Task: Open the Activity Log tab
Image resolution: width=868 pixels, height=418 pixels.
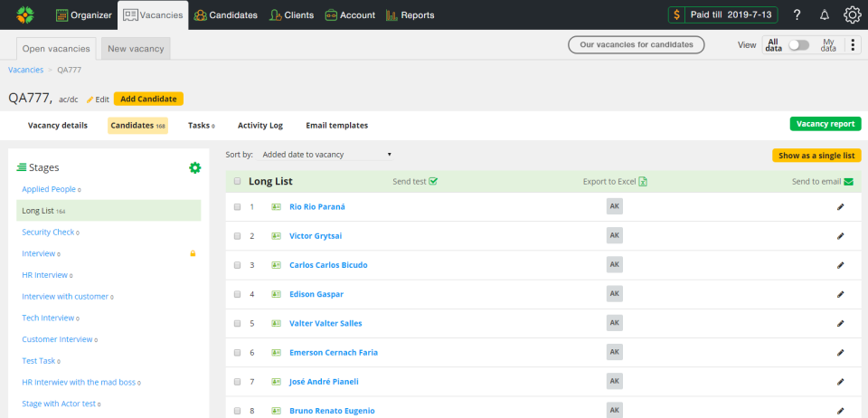Action: 260,126
